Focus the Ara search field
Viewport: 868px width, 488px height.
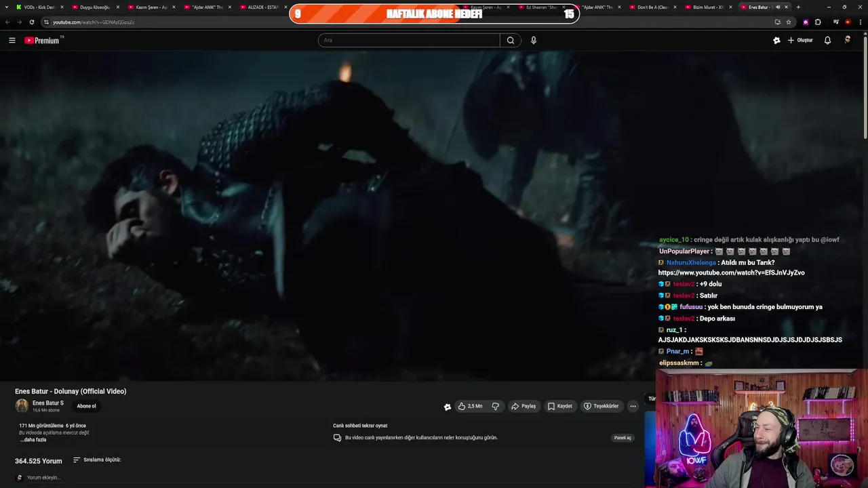click(409, 41)
